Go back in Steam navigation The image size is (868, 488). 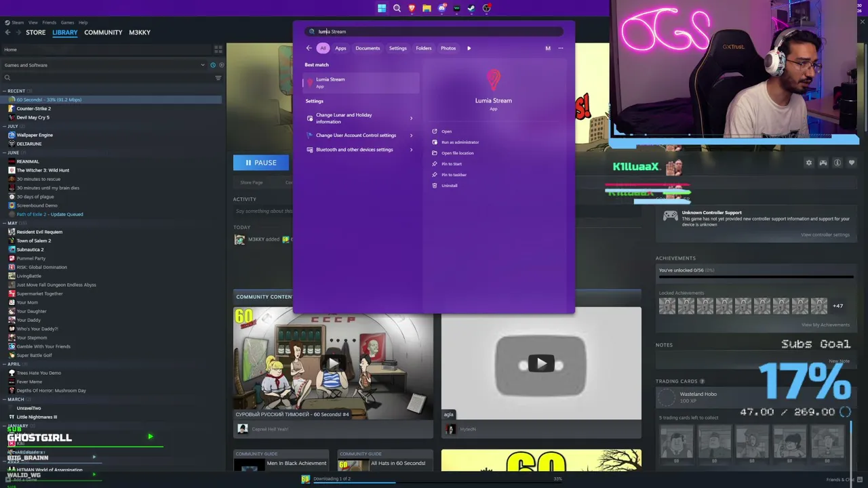(7, 33)
